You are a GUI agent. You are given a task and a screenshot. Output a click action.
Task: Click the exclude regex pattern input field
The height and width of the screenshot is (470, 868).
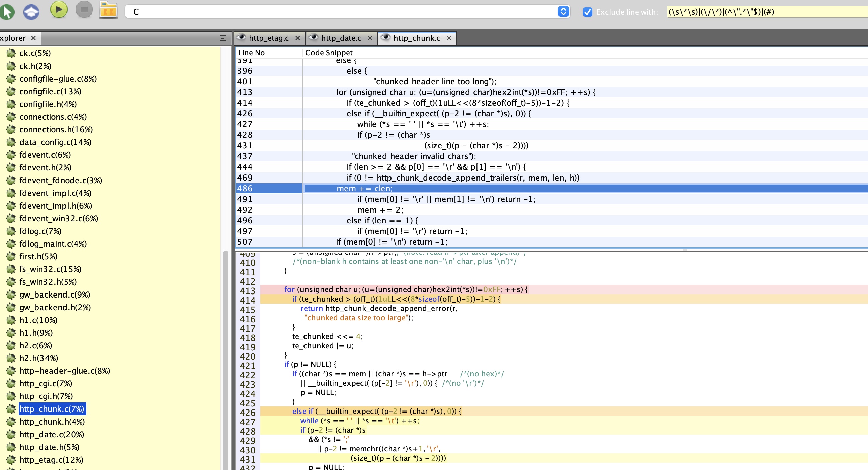(x=765, y=12)
